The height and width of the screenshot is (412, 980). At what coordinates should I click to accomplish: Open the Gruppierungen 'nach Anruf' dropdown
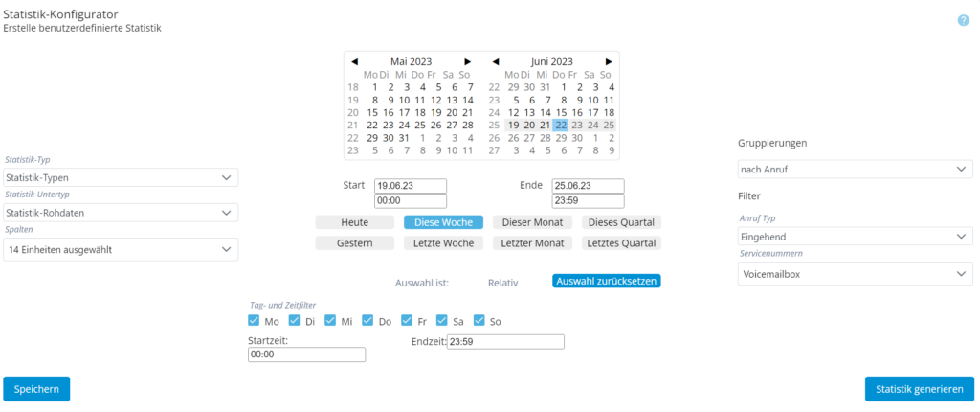855,170
